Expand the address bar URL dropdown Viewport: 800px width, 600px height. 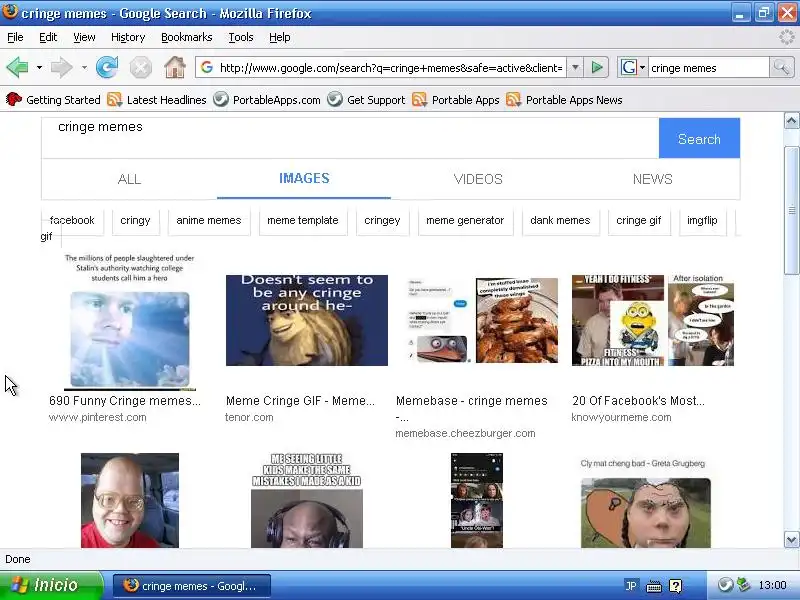coord(575,67)
